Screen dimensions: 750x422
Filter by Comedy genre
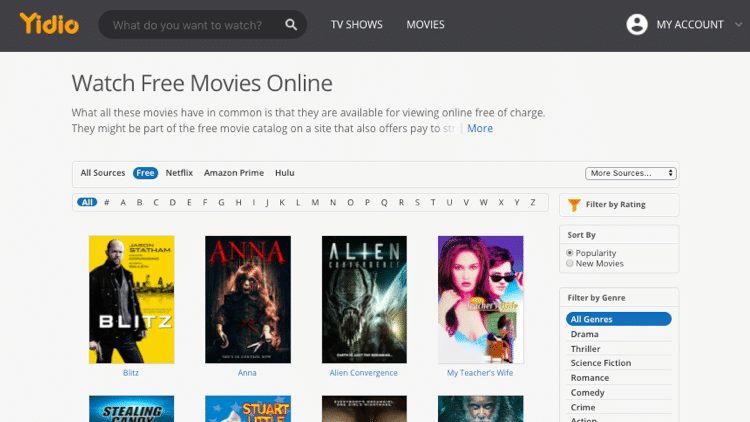(587, 393)
